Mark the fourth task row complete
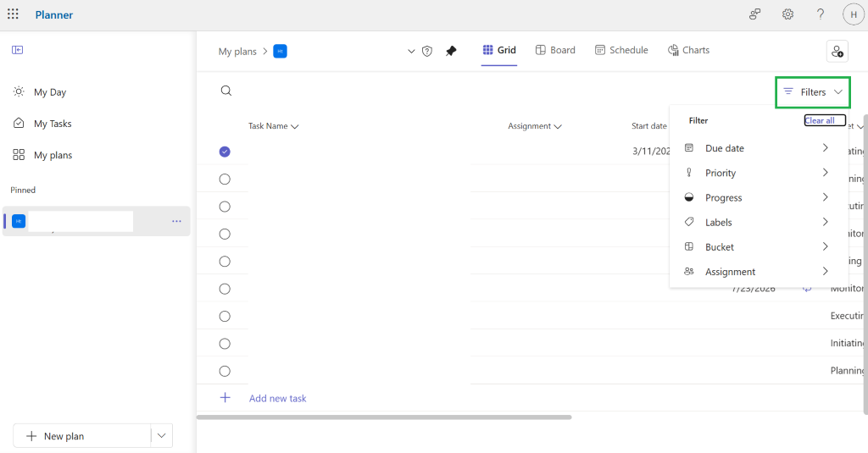The image size is (868, 453). (225, 234)
